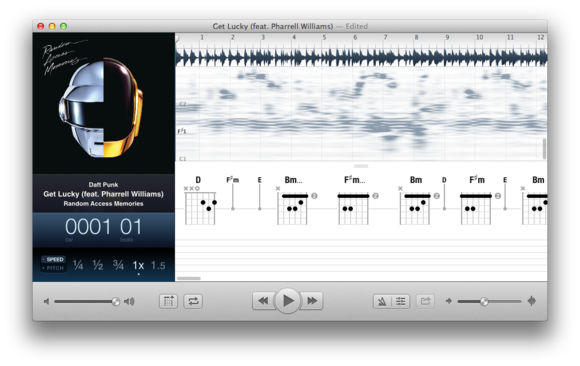Click fret number badge beside F♯m... chord
This screenshot has height=366, width=580.
click(x=375, y=196)
